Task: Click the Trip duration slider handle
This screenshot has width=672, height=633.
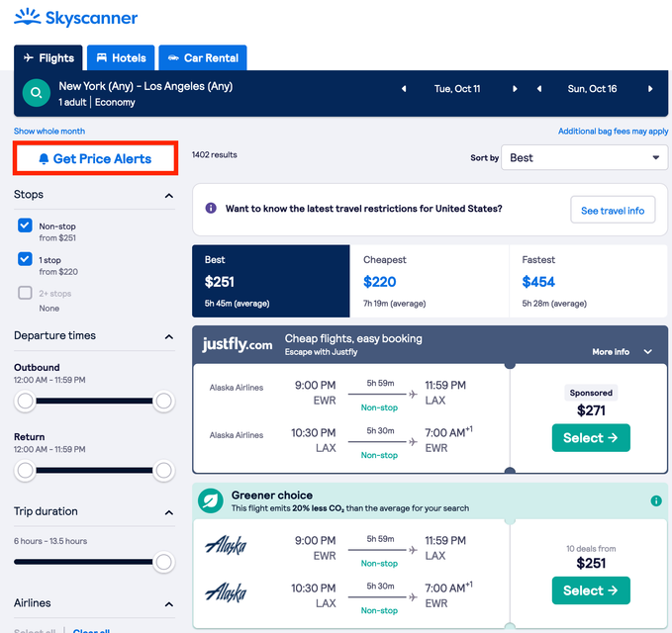Action: point(163,562)
